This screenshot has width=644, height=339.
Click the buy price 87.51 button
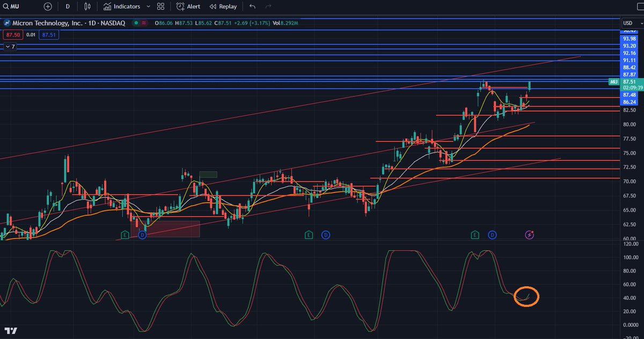coord(49,34)
